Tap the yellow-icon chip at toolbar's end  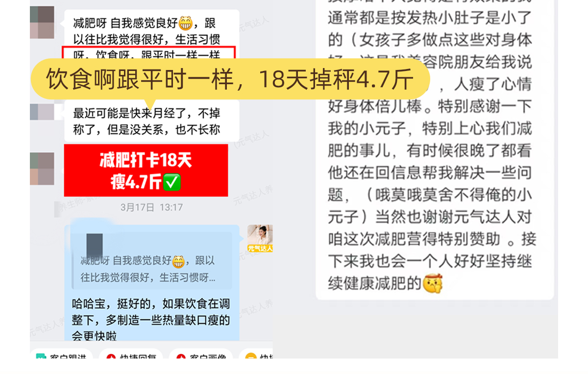click(x=257, y=355)
